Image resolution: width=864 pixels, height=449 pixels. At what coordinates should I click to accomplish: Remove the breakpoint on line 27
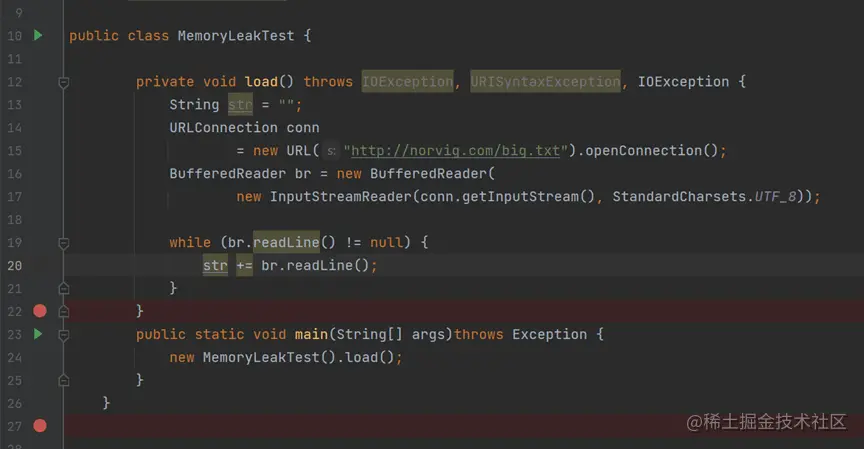40,425
